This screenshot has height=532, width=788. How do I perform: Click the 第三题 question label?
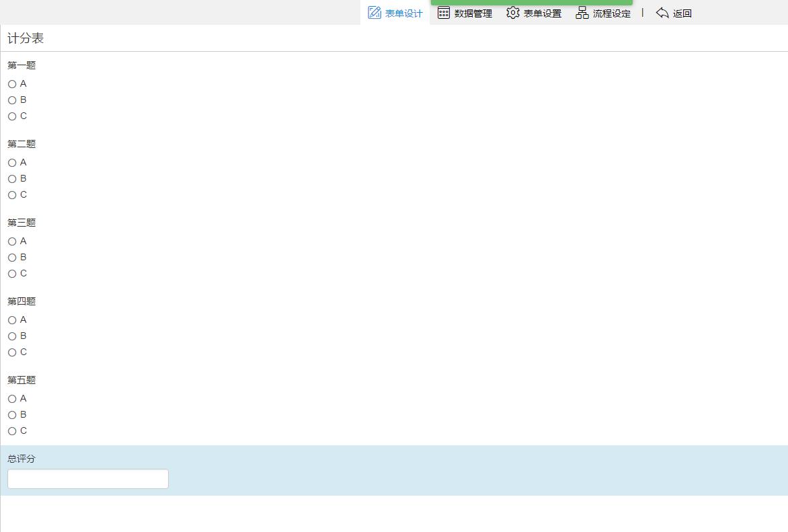point(22,223)
